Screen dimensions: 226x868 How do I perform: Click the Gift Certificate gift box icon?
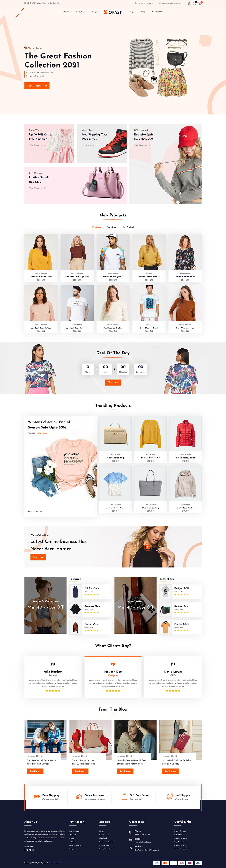click(125, 797)
